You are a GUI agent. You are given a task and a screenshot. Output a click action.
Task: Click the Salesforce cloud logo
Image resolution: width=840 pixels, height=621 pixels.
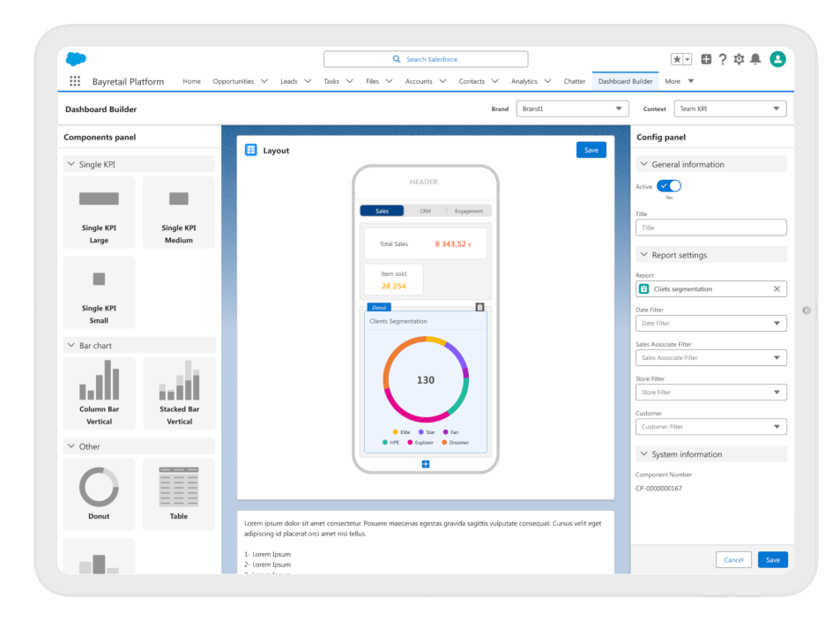(x=76, y=58)
